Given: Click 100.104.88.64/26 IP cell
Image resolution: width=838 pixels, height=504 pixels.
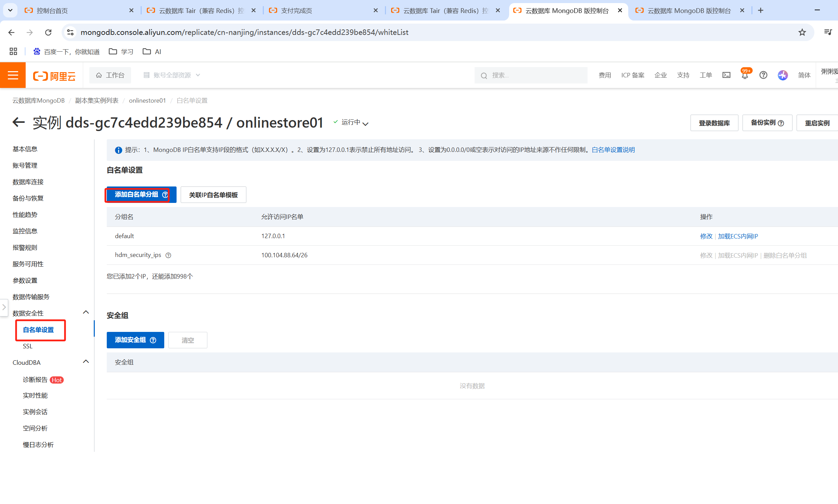Looking at the screenshot, I should pos(284,255).
